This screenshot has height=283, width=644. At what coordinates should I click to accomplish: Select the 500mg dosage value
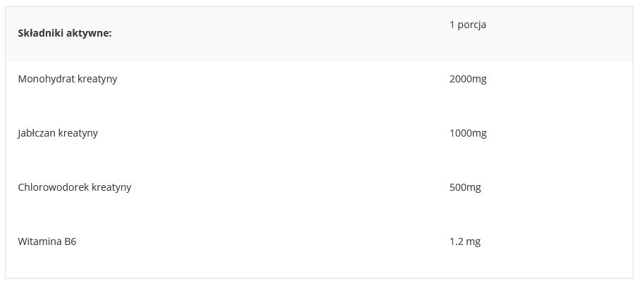pyautogui.click(x=464, y=187)
